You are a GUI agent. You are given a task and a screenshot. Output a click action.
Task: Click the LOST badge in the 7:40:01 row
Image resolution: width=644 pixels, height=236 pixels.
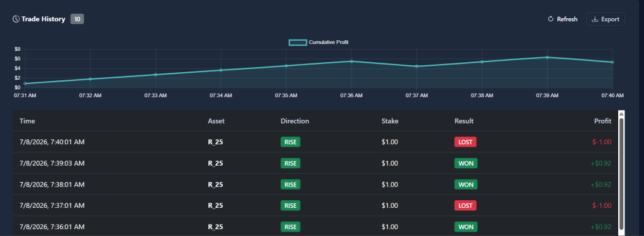tap(465, 142)
